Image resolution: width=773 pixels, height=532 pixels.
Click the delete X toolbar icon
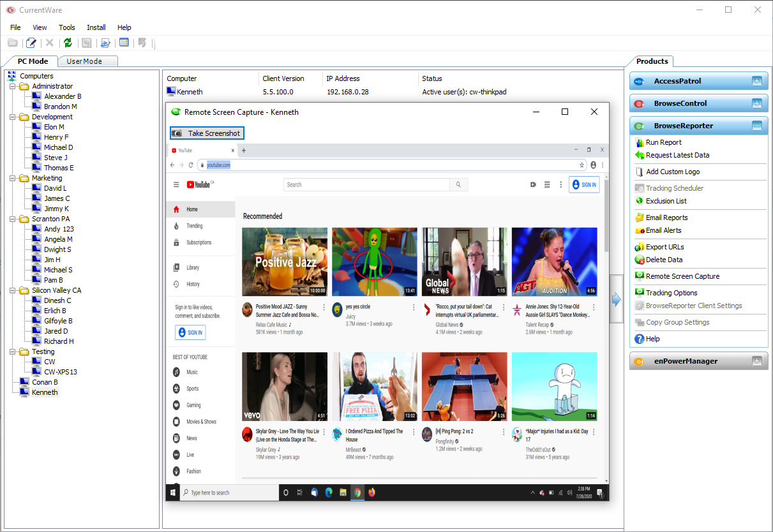(x=49, y=43)
